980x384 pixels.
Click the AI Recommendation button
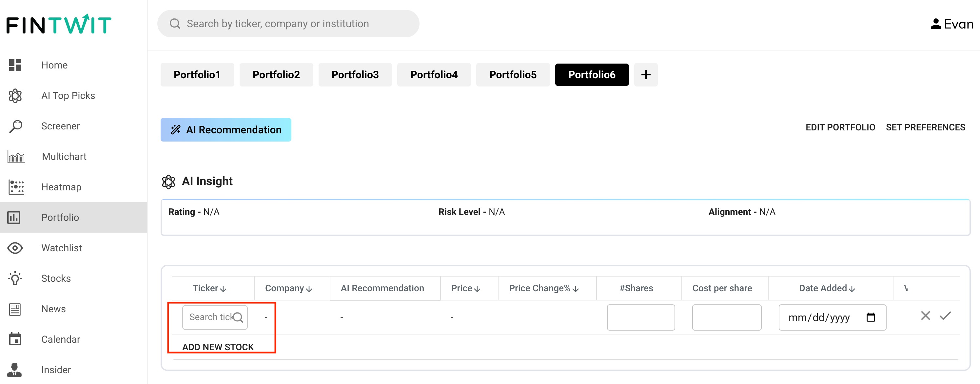(225, 130)
